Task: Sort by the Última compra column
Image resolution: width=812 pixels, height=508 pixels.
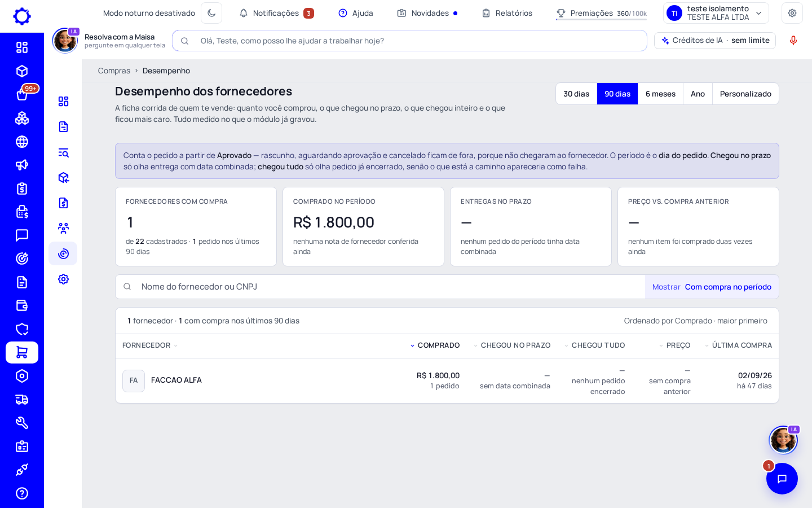Action: click(x=738, y=345)
